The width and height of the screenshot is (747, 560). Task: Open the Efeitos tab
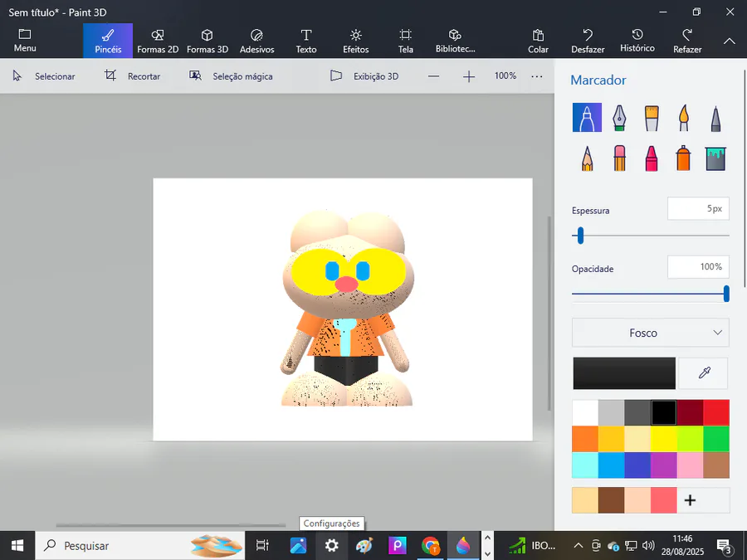356,41
